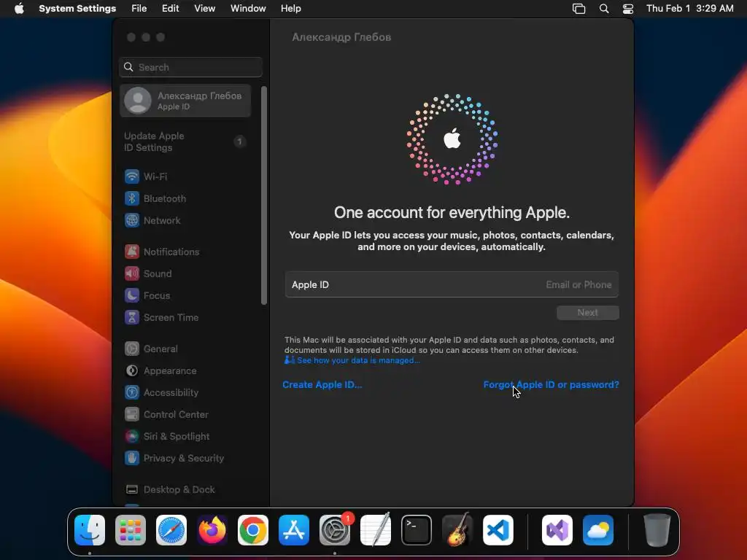Click the Apple ID email or phone field
Image resolution: width=747 pixels, height=560 pixels.
452,285
